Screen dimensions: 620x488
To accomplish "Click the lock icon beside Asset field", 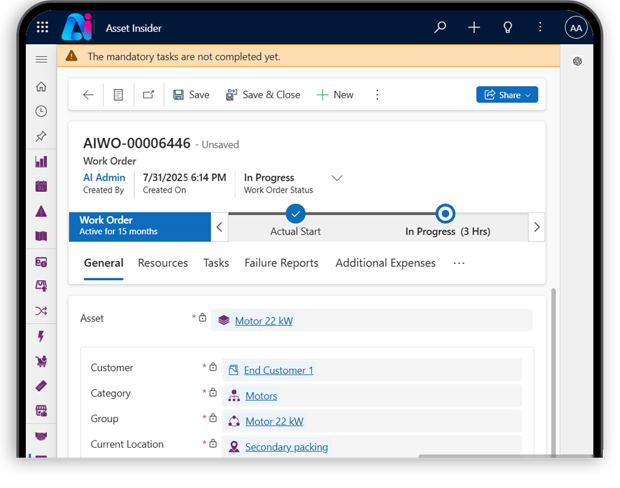I will pyautogui.click(x=202, y=318).
